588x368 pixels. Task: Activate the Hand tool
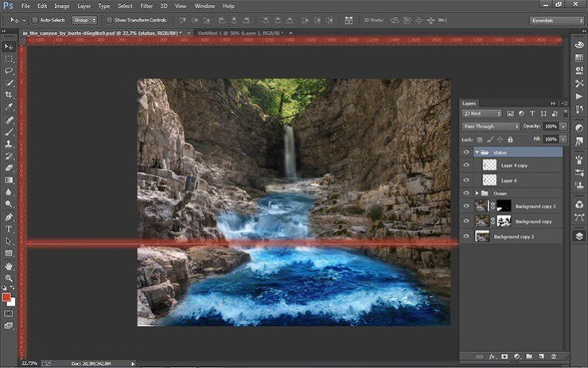coord(9,265)
